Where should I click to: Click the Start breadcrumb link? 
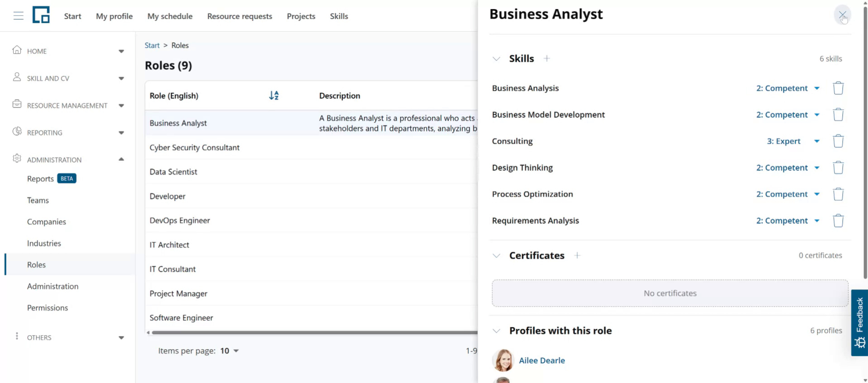152,45
